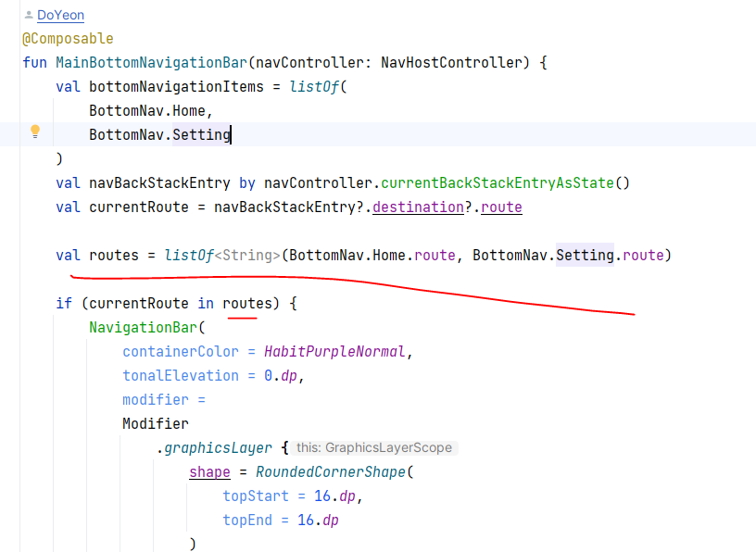Click the underlined shape property
Screen dimensions: 756x552
[209, 472]
